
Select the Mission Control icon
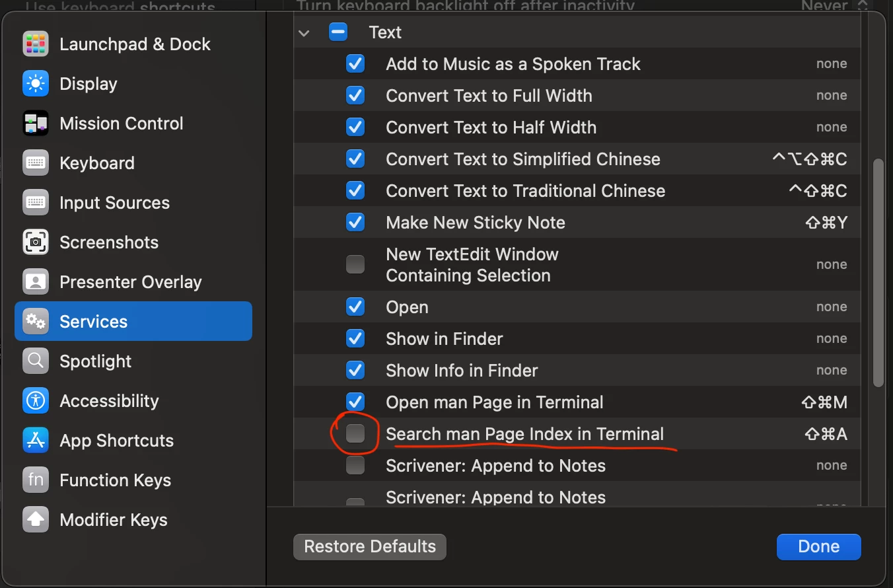(36, 124)
